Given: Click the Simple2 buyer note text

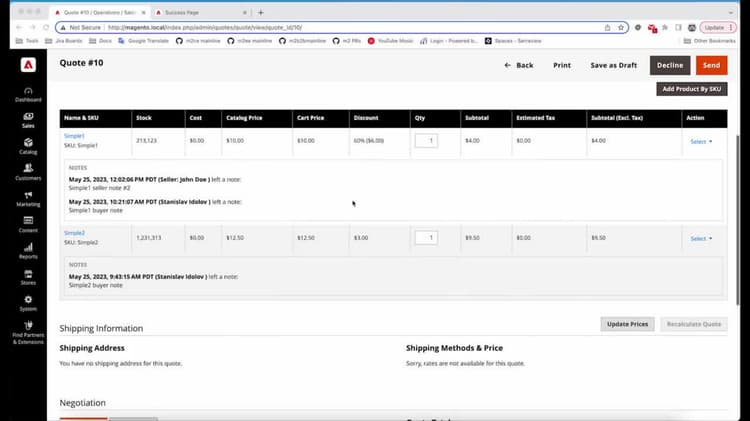Looking at the screenshot, I should (x=96, y=285).
